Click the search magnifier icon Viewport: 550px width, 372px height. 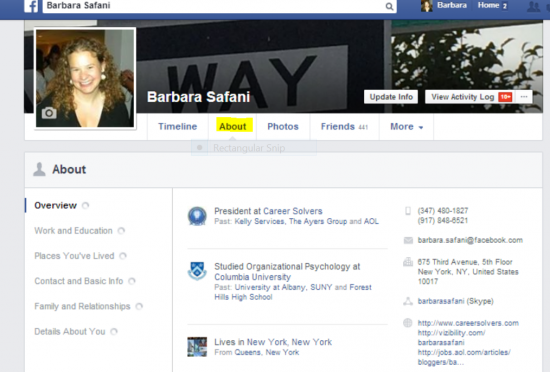click(x=389, y=6)
